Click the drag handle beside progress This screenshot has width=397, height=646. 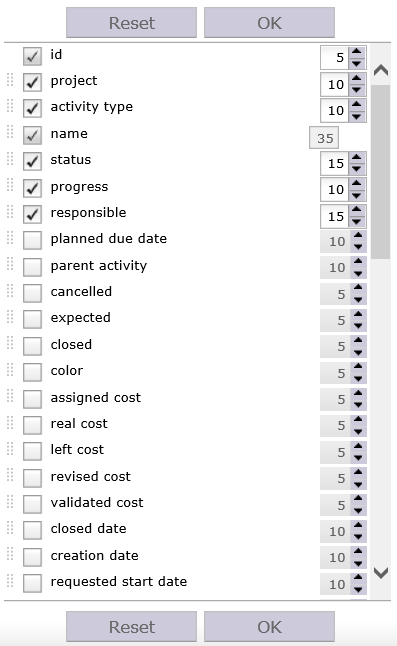[x=10, y=185]
